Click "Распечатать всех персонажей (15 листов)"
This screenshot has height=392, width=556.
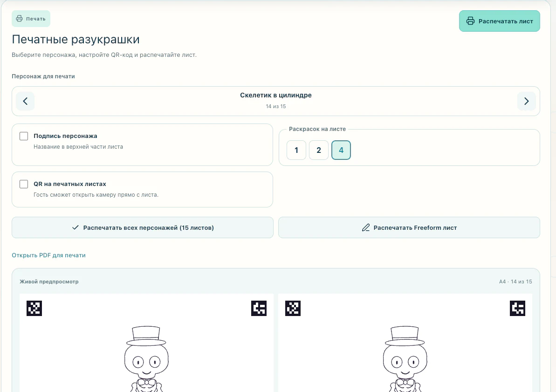[143, 227]
